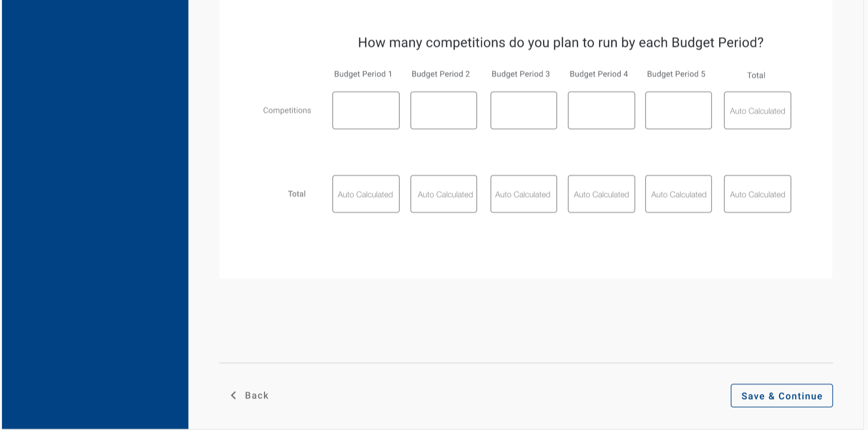The width and height of the screenshot is (868, 430).
Task: Click the Competitions field for Budget Period 4
Action: point(601,111)
